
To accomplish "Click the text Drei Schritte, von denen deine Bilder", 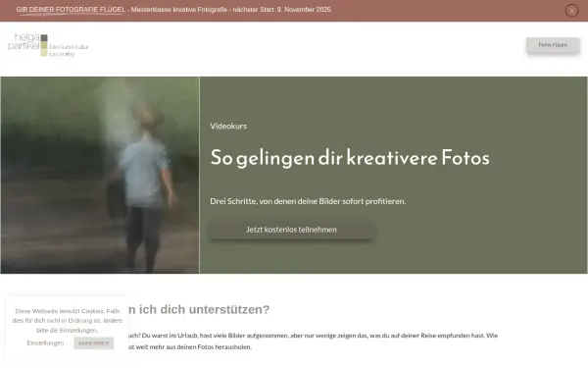I will [308, 201].
